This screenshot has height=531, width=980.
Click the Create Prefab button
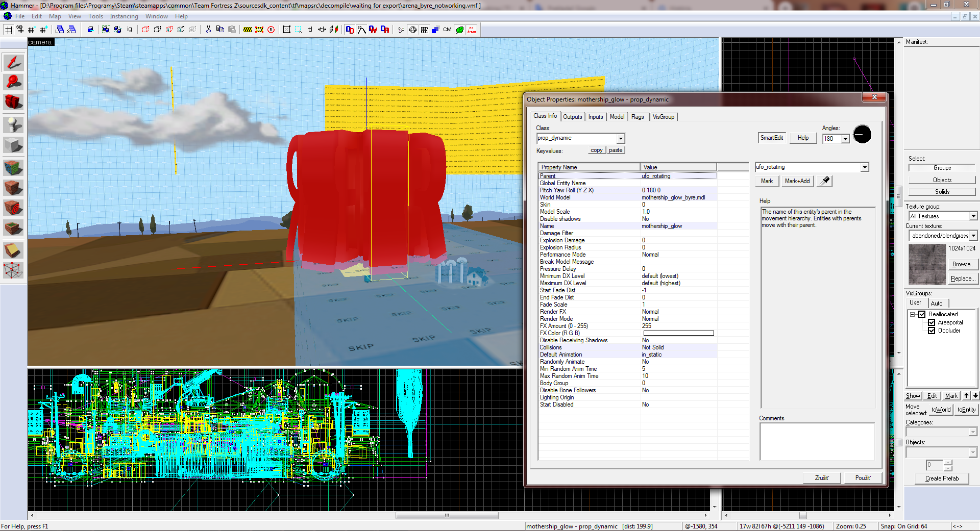coord(942,478)
